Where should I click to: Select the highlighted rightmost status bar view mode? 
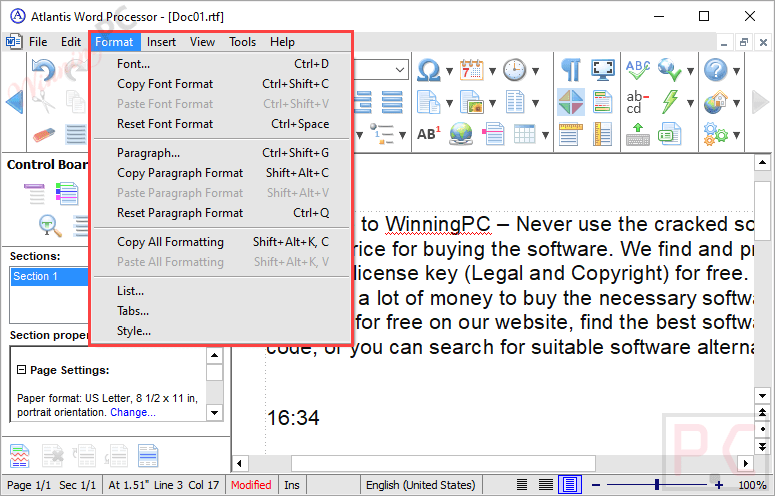(570, 485)
